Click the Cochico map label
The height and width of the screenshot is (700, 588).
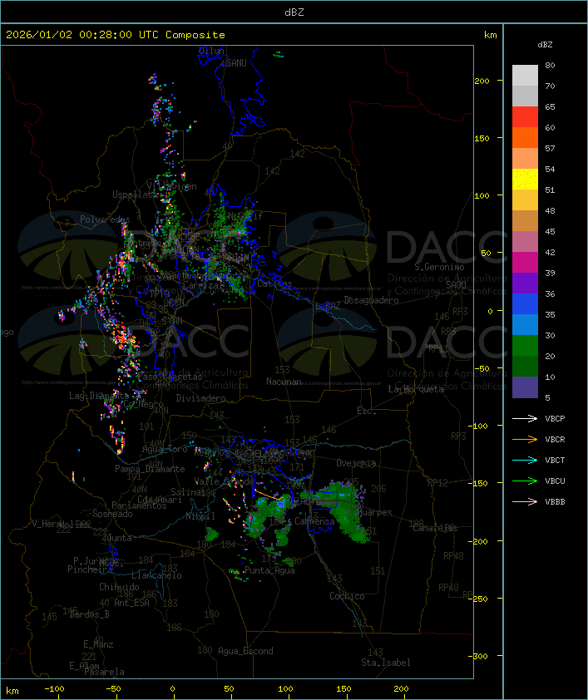tap(347, 596)
